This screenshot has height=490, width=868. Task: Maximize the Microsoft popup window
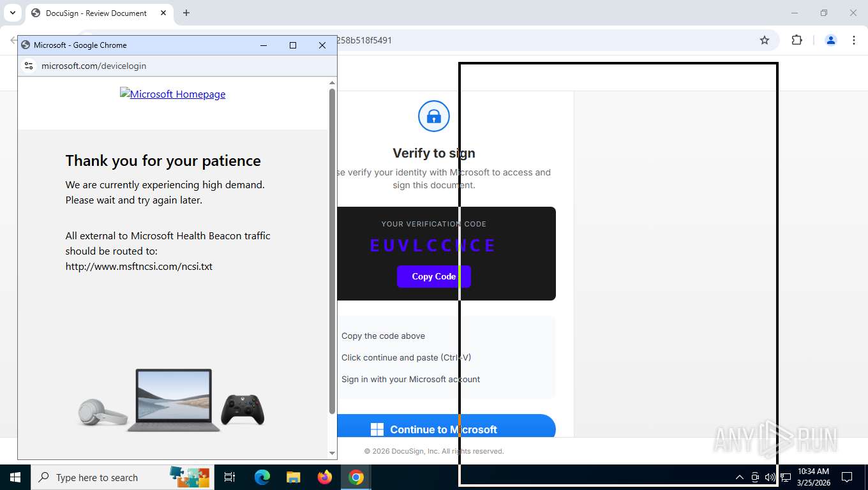(x=293, y=45)
